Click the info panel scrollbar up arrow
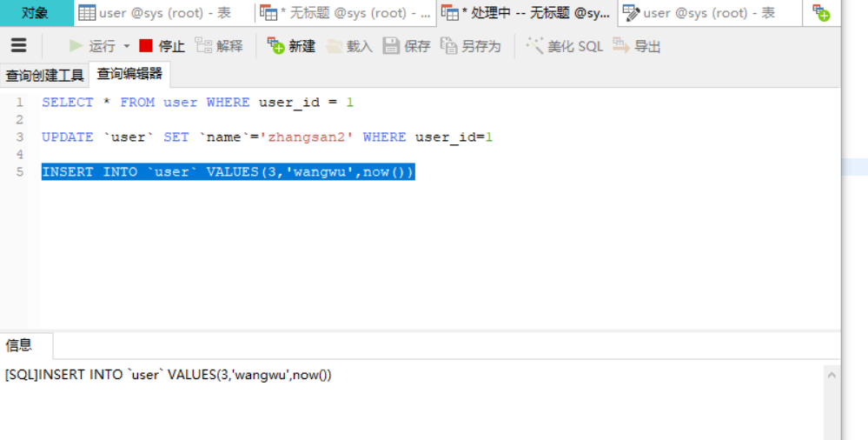This screenshot has height=440, width=868. (832, 375)
